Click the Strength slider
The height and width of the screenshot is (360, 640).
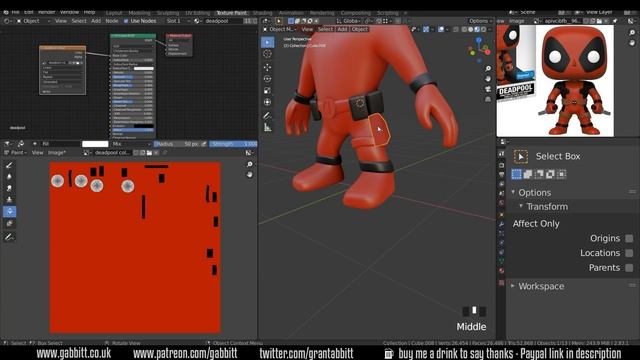[233, 144]
